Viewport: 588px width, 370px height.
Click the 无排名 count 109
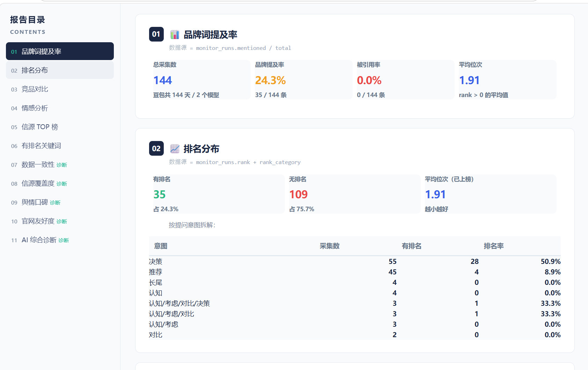coord(299,194)
